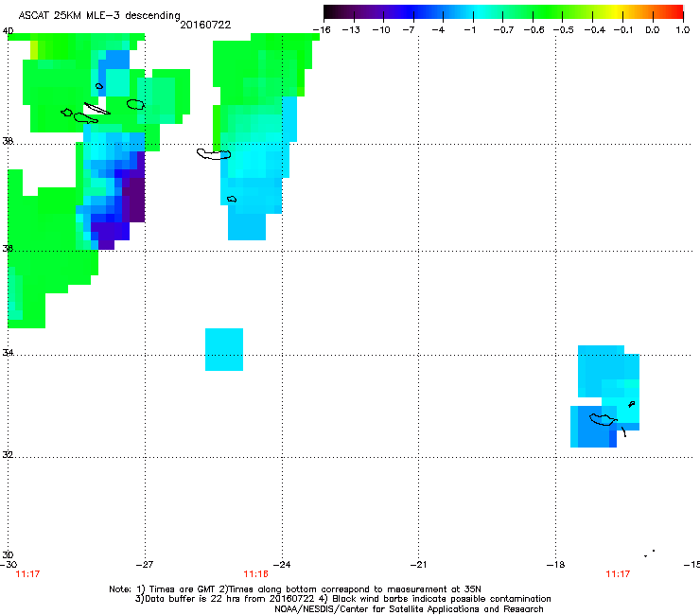Click the longitude label "-18"
This screenshot has width=700, height=615.
pos(556,565)
